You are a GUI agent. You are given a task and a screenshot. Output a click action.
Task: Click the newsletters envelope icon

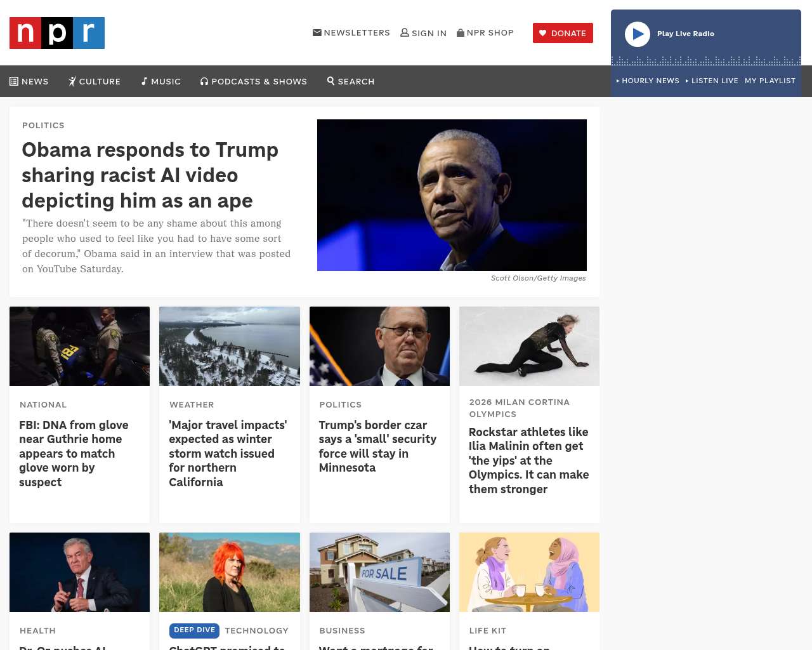click(x=317, y=32)
